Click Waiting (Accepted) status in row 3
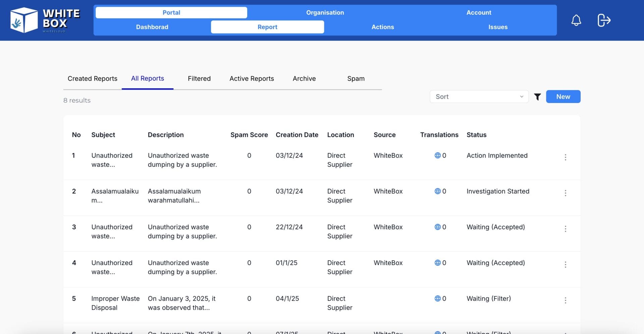Image resolution: width=644 pixels, height=334 pixels. [x=495, y=227]
